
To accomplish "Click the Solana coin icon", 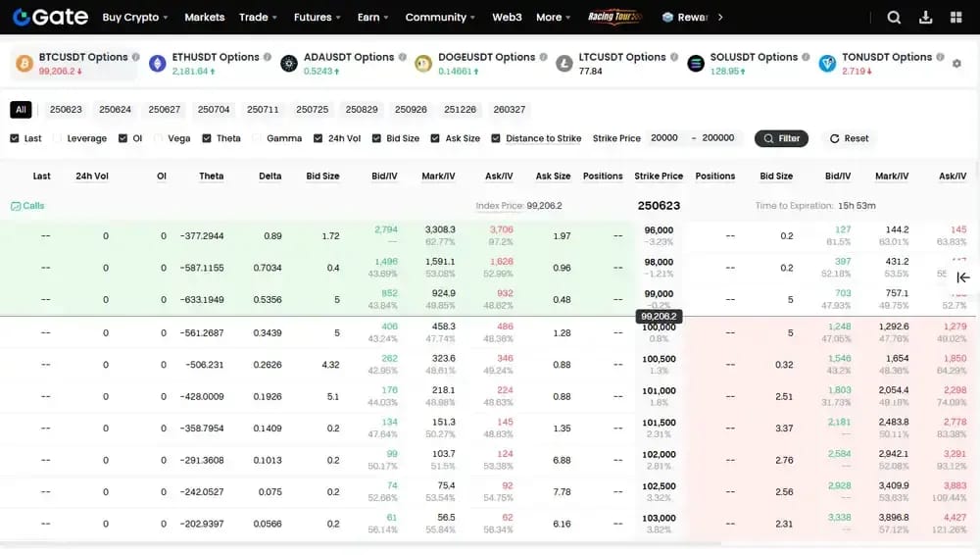I will (x=696, y=63).
